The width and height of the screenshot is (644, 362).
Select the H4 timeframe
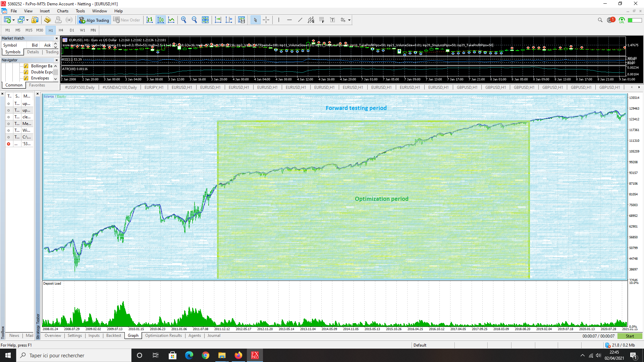[x=61, y=30]
